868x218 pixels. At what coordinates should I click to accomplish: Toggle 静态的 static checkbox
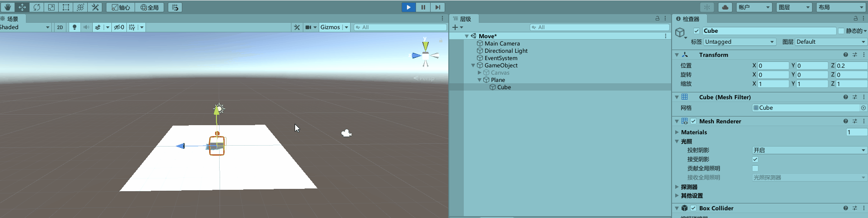[x=841, y=31]
